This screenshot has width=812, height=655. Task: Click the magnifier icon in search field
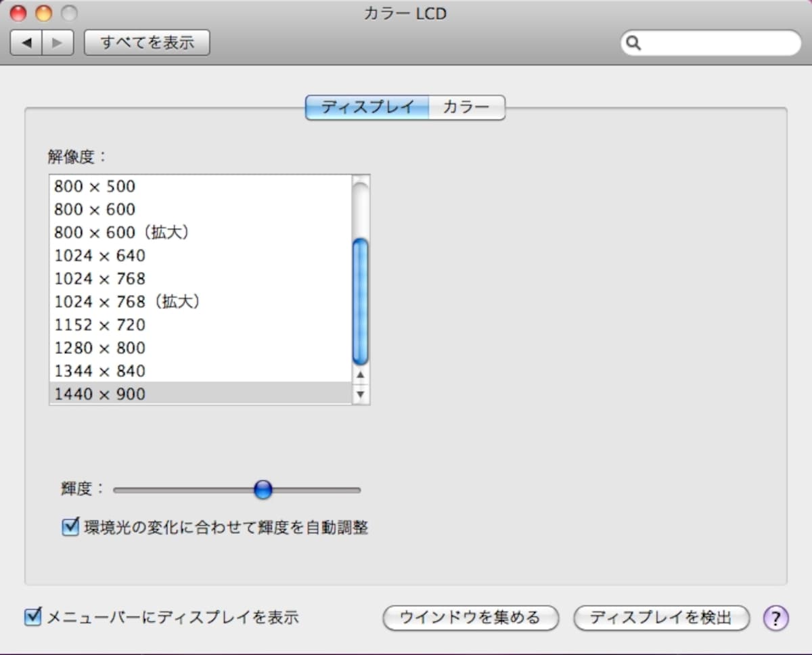click(x=633, y=43)
